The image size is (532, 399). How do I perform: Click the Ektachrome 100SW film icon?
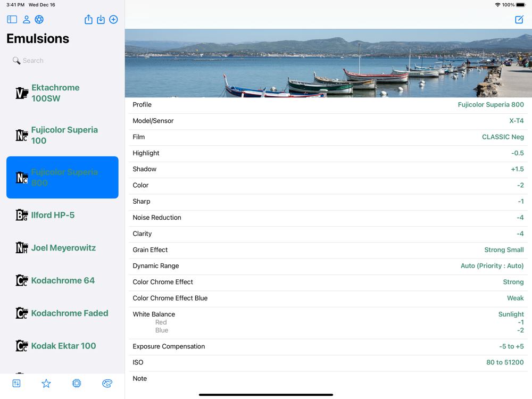(22, 93)
